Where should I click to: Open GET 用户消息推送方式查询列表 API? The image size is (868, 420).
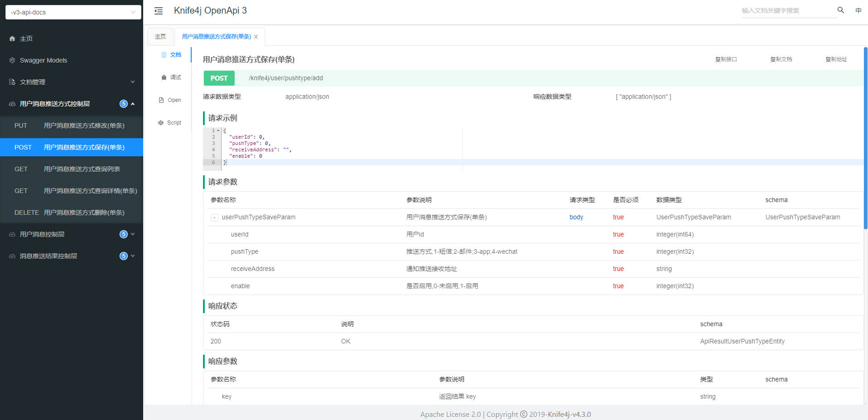coord(72,169)
